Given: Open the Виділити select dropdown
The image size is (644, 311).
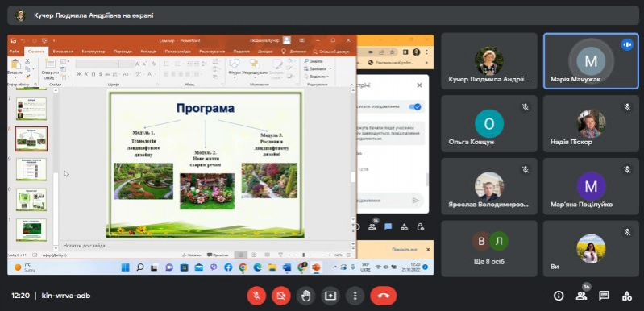Looking at the screenshot, I should pyautogui.click(x=317, y=77).
